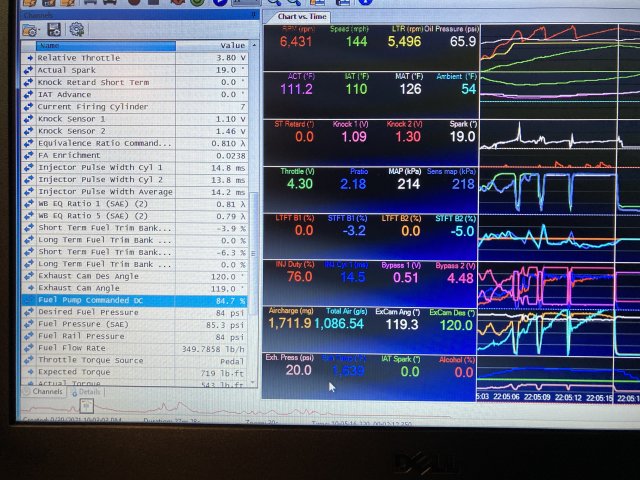Open the channel config folder icon
The image size is (640, 480).
point(29,30)
